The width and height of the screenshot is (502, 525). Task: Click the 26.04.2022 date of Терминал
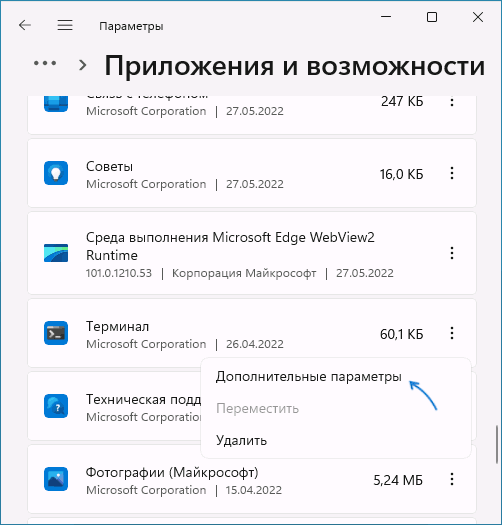[x=255, y=344]
